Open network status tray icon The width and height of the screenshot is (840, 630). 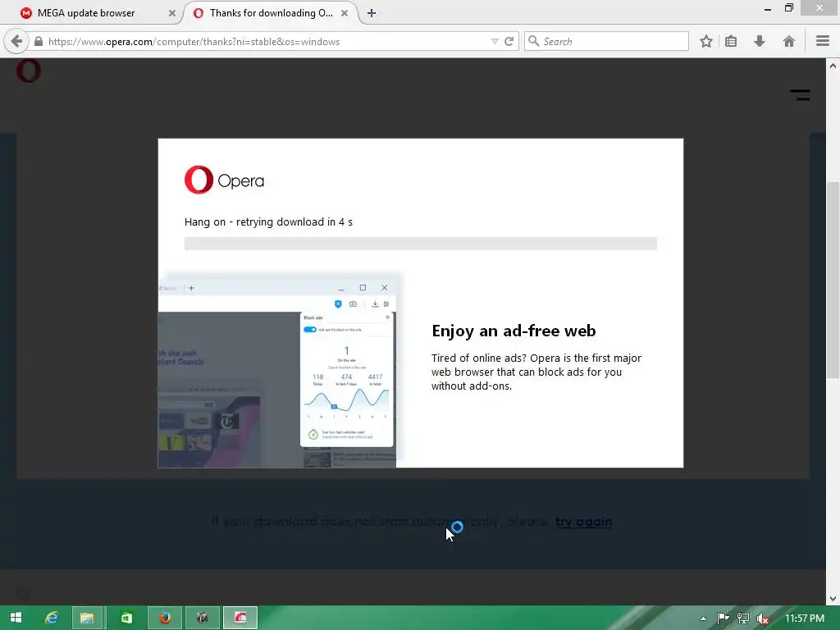[x=743, y=619]
